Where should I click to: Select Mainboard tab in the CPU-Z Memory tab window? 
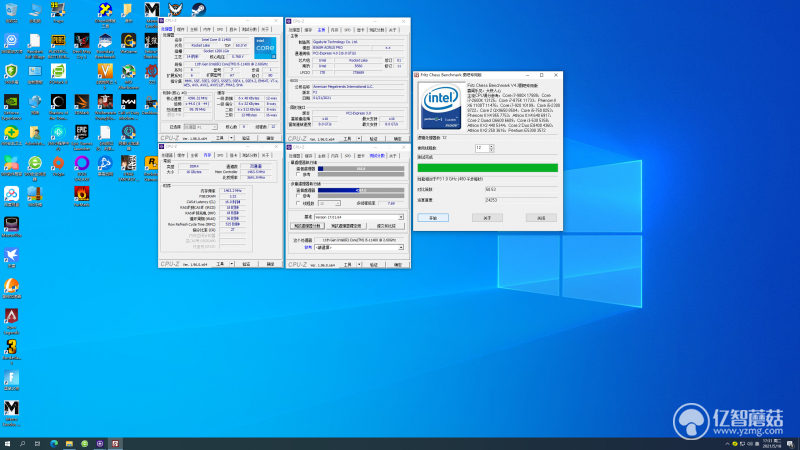194,155
